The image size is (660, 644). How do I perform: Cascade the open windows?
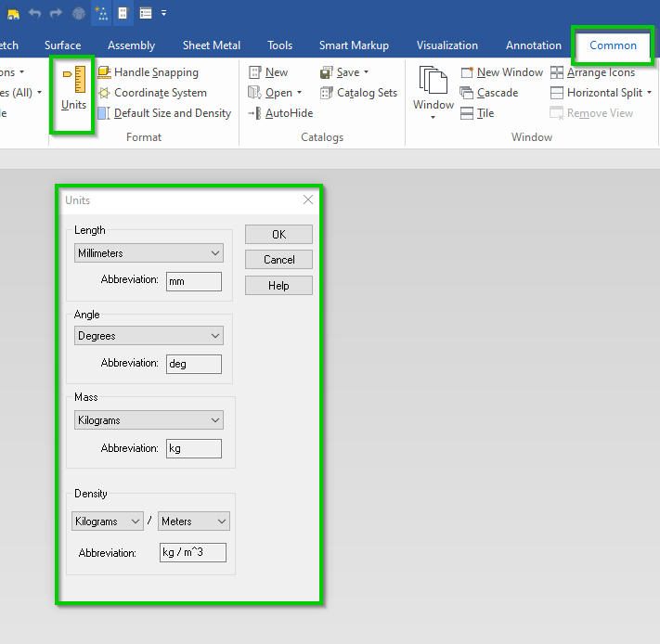(489, 93)
